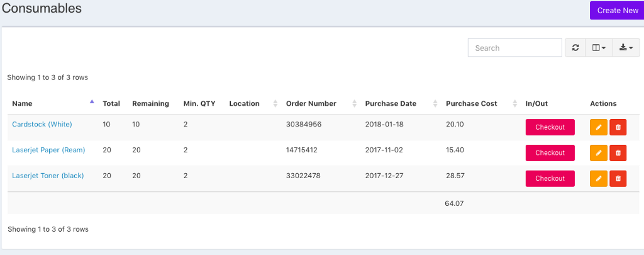The image size is (644, 255).
Task: Sort table by Name column
Action: coord(23,103)
